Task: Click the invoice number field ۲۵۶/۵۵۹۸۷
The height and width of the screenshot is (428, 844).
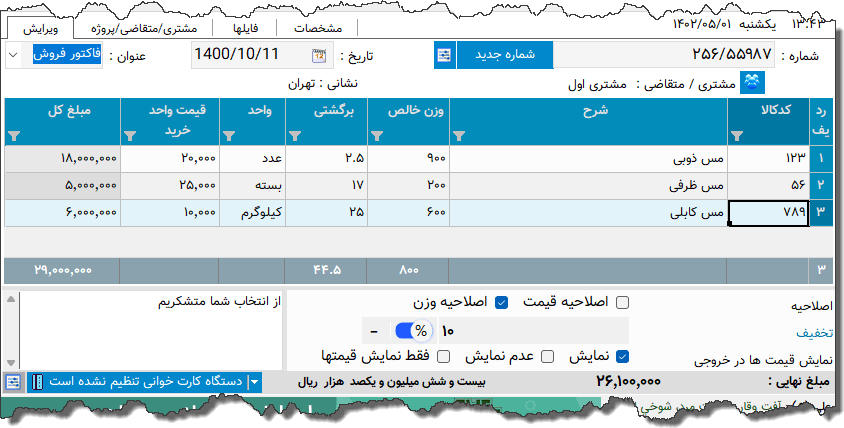Action: pos(664,55)
